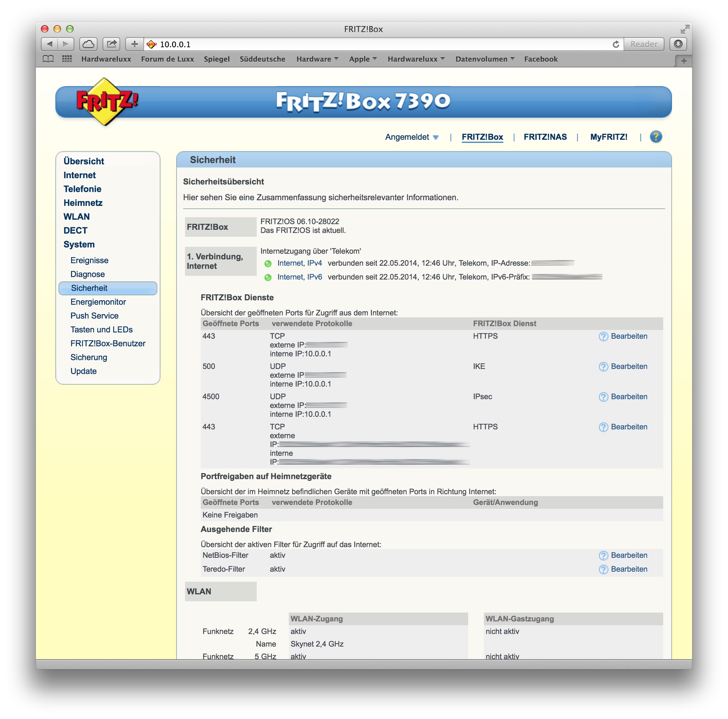Open Top Sites grid icon
Viewport: 728px width, 719px height.
67,59
